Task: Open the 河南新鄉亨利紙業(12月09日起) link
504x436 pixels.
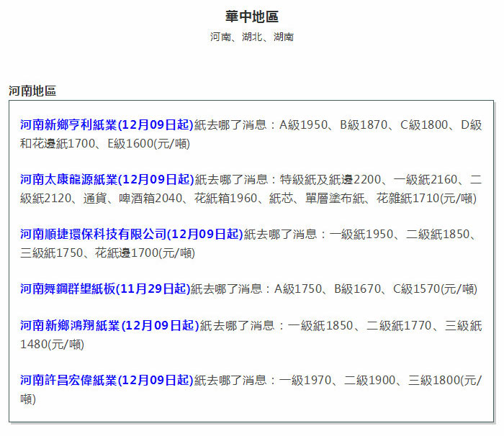Action: tap(107, 124)
